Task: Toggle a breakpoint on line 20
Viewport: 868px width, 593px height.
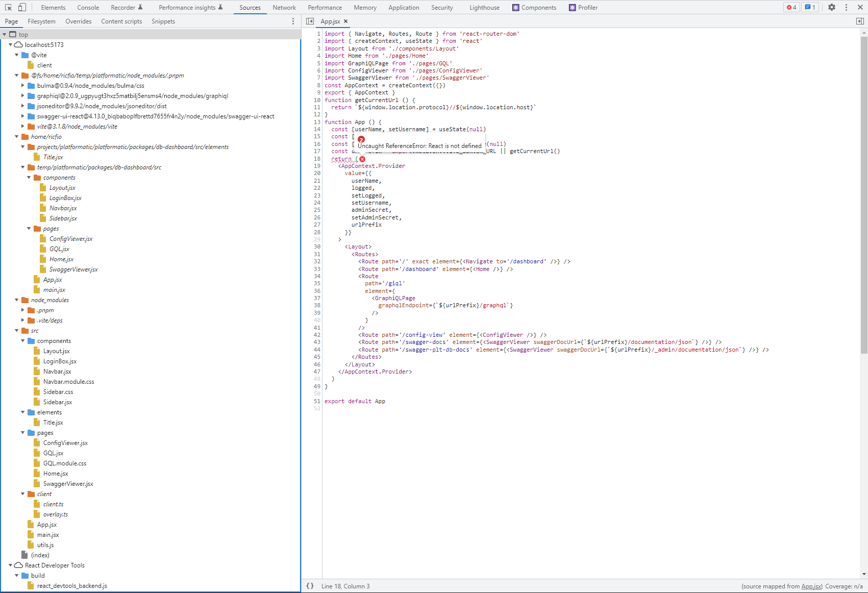Action: pos(317,173)
